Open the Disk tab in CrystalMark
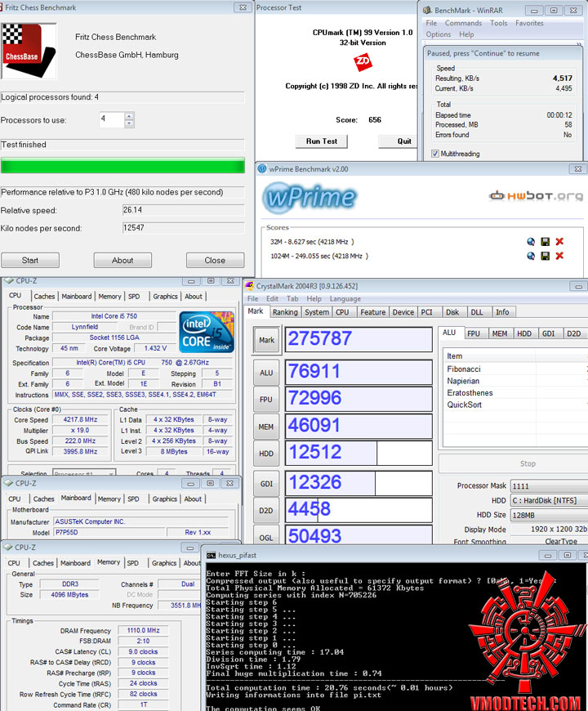The image size is (588, 711). tap(452, 312)
